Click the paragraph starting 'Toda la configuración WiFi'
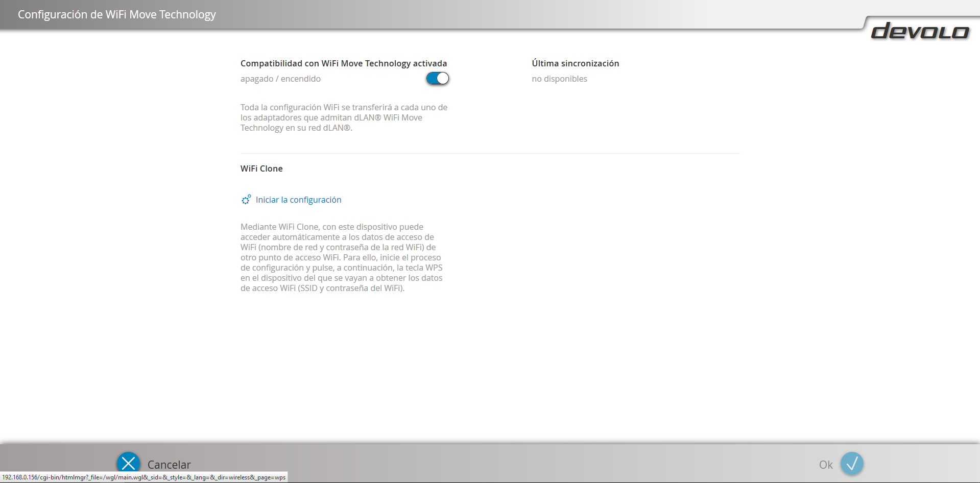 (344, 117)
